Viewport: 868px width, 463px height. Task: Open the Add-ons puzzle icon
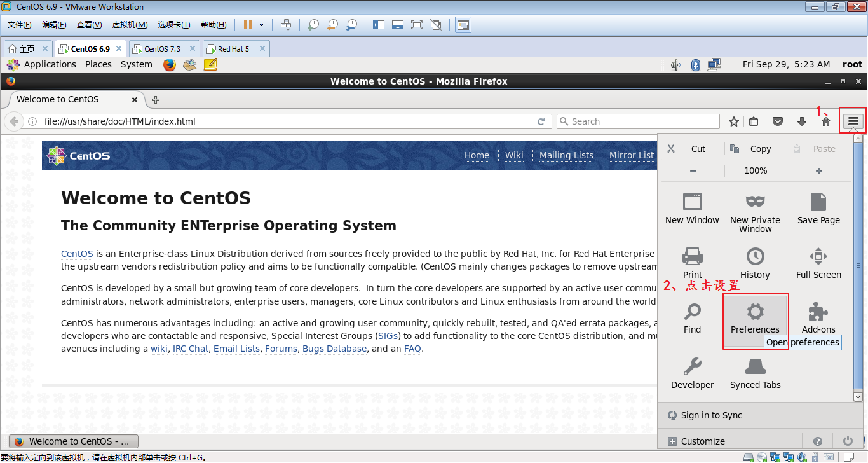click(818, 312)
